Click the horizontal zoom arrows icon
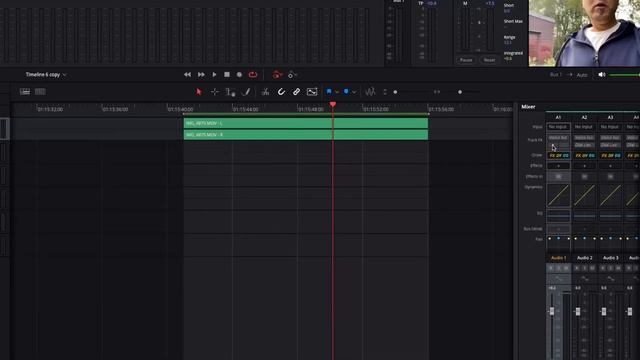Viewport: 640px width, 360px height. (437, 92)
